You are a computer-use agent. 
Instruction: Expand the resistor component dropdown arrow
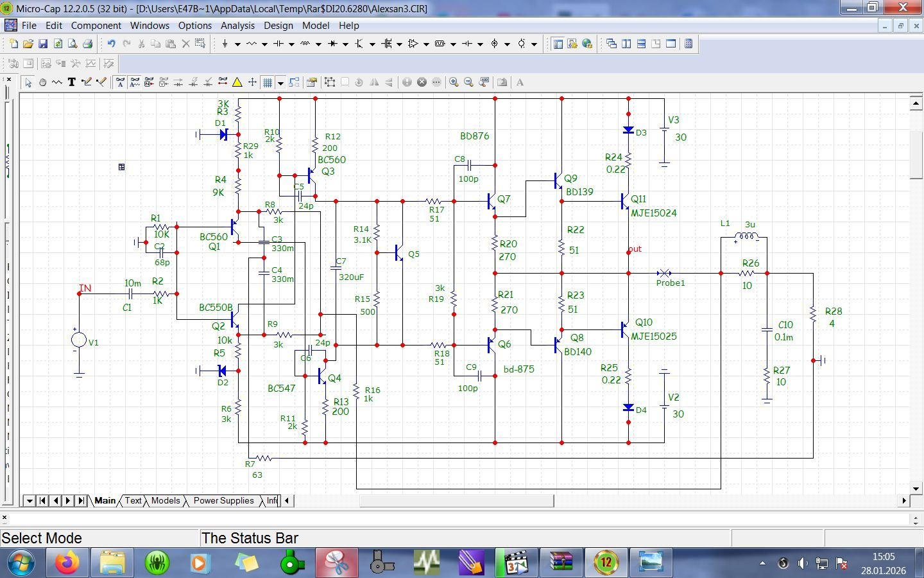[264, 44]
